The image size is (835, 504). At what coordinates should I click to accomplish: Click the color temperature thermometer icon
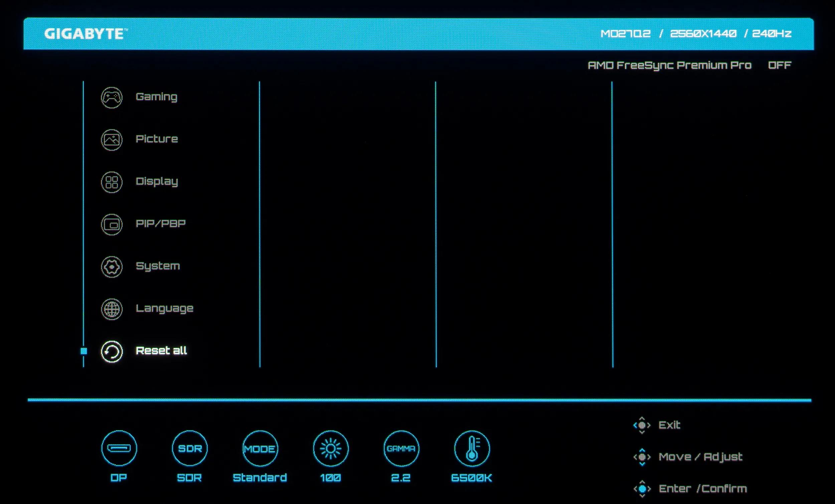click(472, 449)
